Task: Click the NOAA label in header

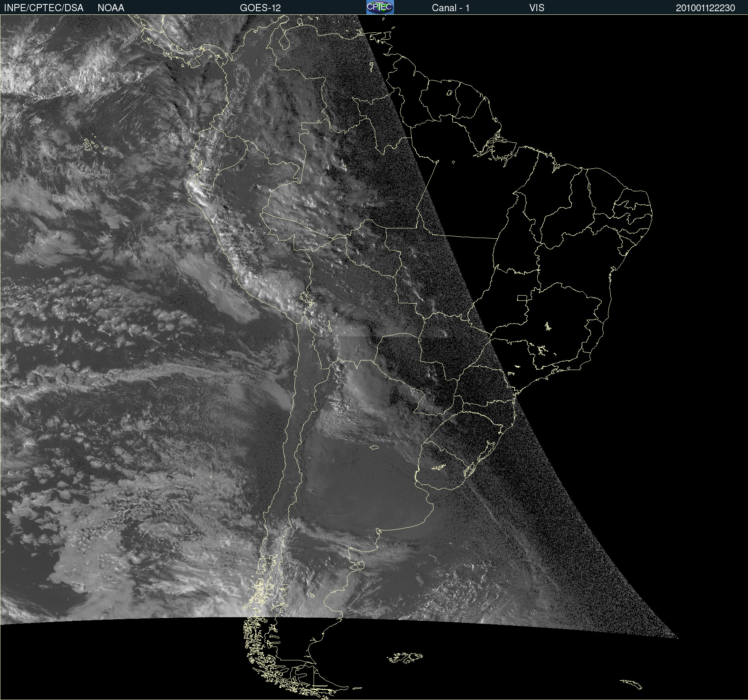Action: click(111, 8)
